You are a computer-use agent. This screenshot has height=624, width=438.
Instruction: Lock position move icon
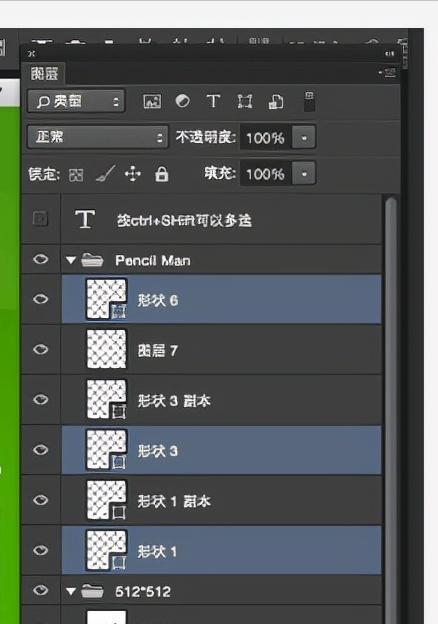click(132, 174)
